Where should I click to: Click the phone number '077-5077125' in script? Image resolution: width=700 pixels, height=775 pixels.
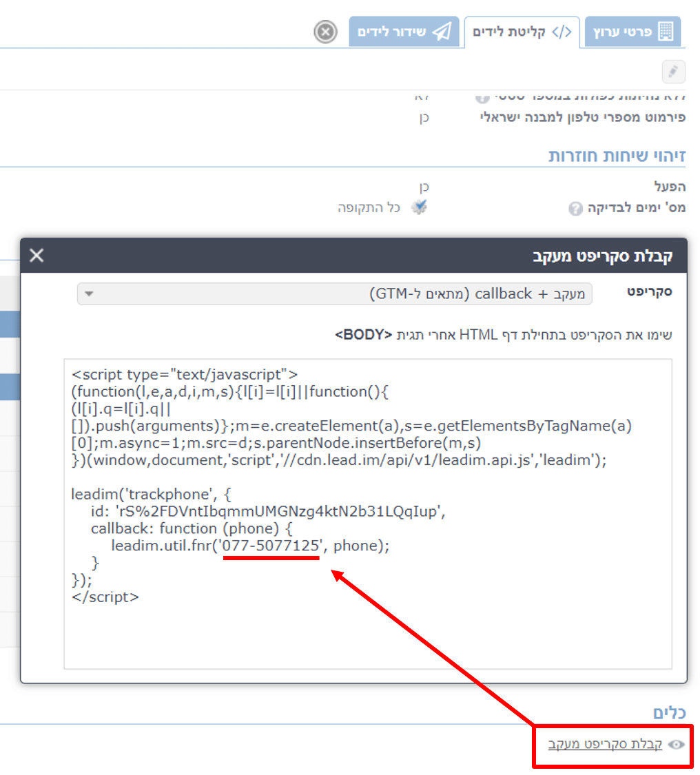click(x=271, y=546)
